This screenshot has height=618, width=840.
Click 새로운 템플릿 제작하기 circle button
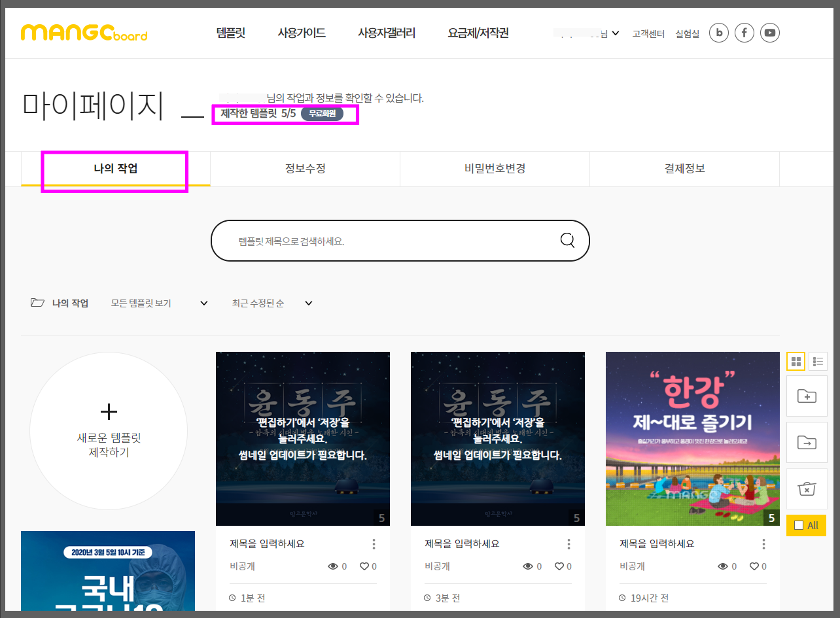coord(109,431)
